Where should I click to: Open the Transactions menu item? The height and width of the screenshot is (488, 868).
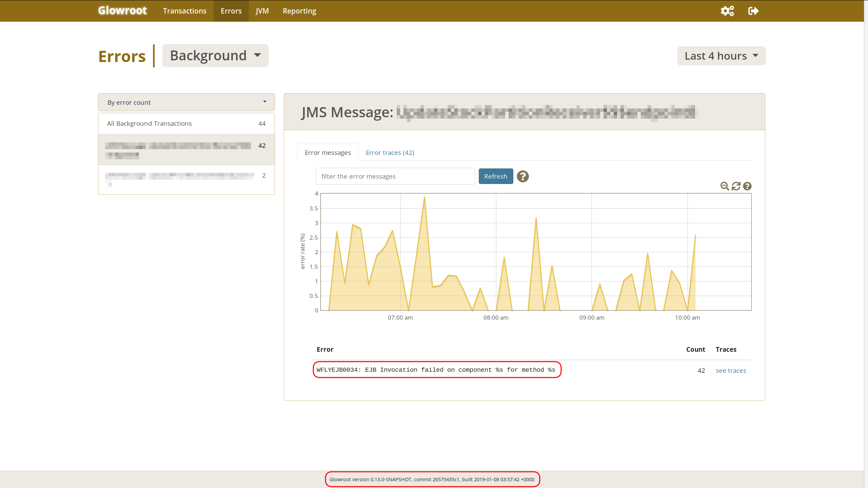[x=184, y=11]
